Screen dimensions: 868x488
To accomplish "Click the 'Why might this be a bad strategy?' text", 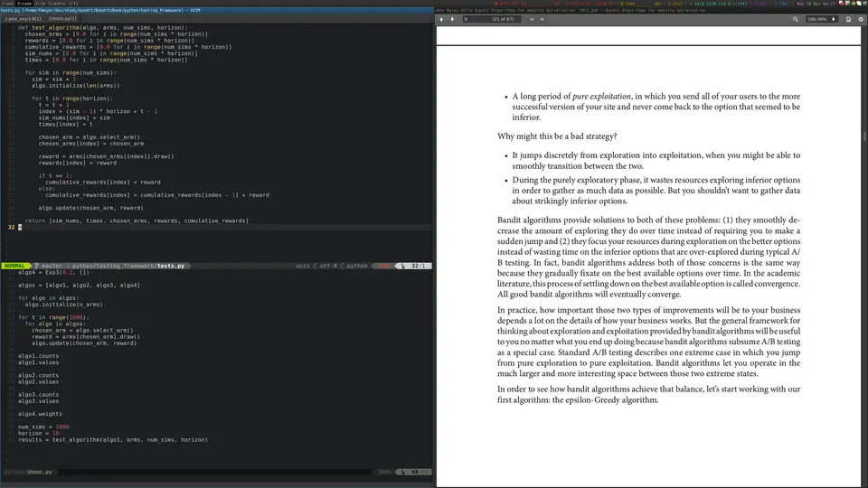I will pyautogui.click(x=557, y=136).
